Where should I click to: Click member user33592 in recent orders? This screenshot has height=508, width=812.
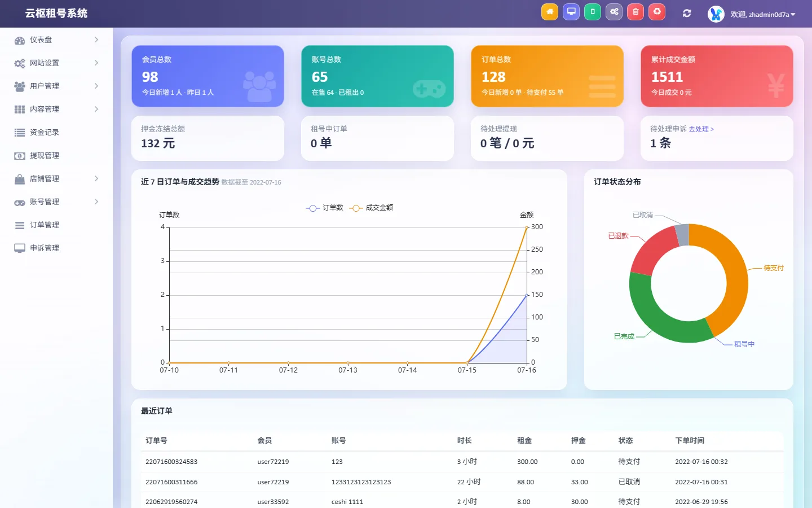pyautogui.click(x=273, y=502)
